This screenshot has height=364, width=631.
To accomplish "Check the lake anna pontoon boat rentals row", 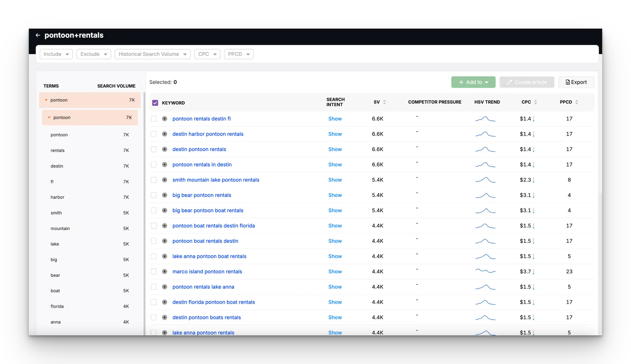I will (153, 256).
